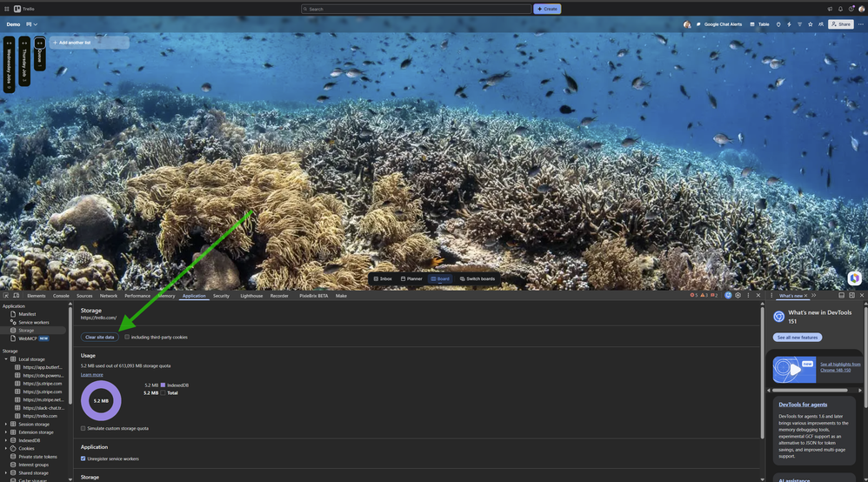The width and height of the screenshot is (868, 482).
Task: Click the Total legend swatch
Action: [x=163, y=393]
